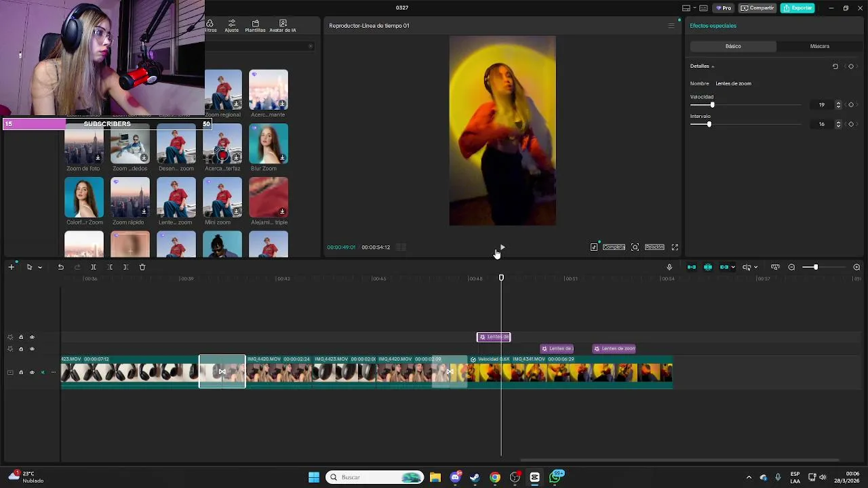The image size is (868, 488).
Task: Click the trash delete icon
Action: [142, 267]
